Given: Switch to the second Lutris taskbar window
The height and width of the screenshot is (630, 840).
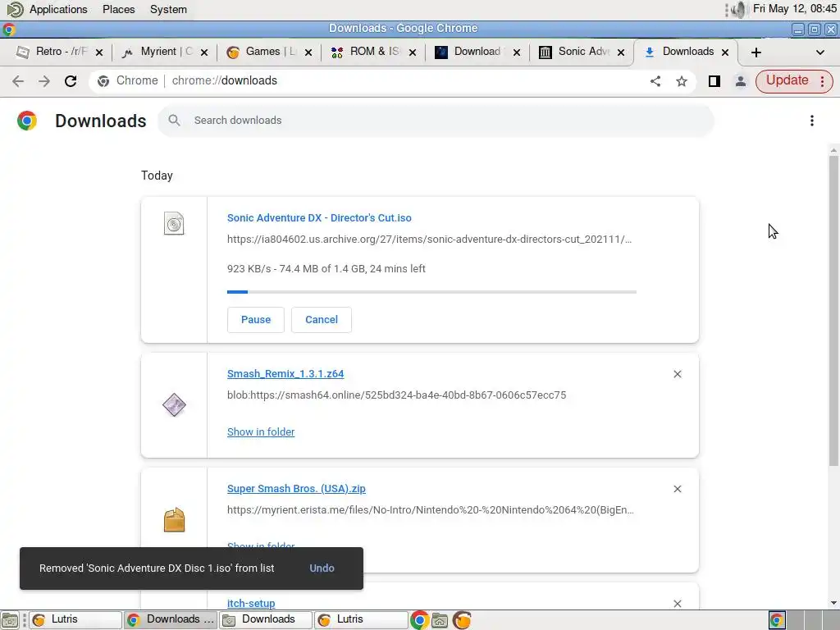Looking at the screenshot, I should [361, 620].
